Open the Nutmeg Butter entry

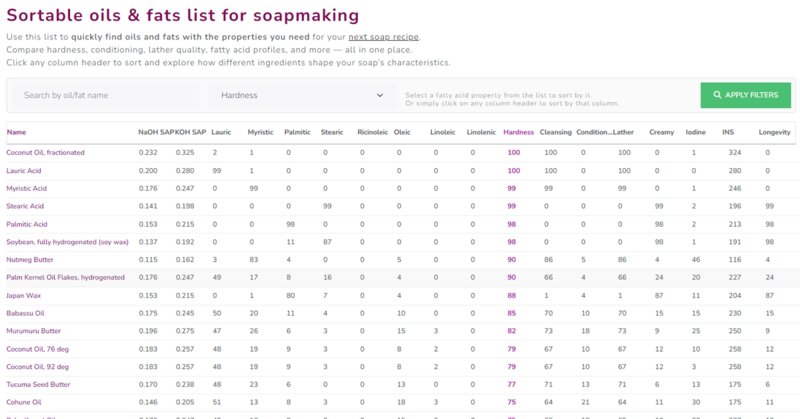point(30,259)
